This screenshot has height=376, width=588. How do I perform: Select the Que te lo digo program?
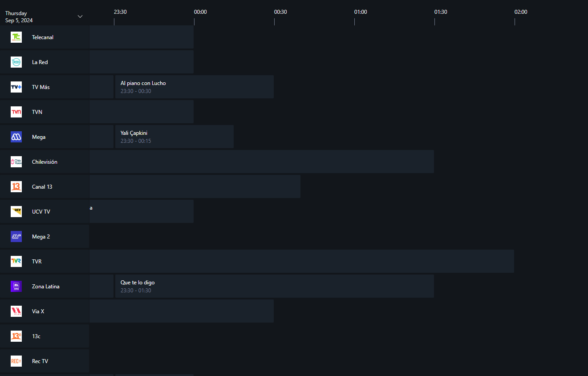(274, 286)
